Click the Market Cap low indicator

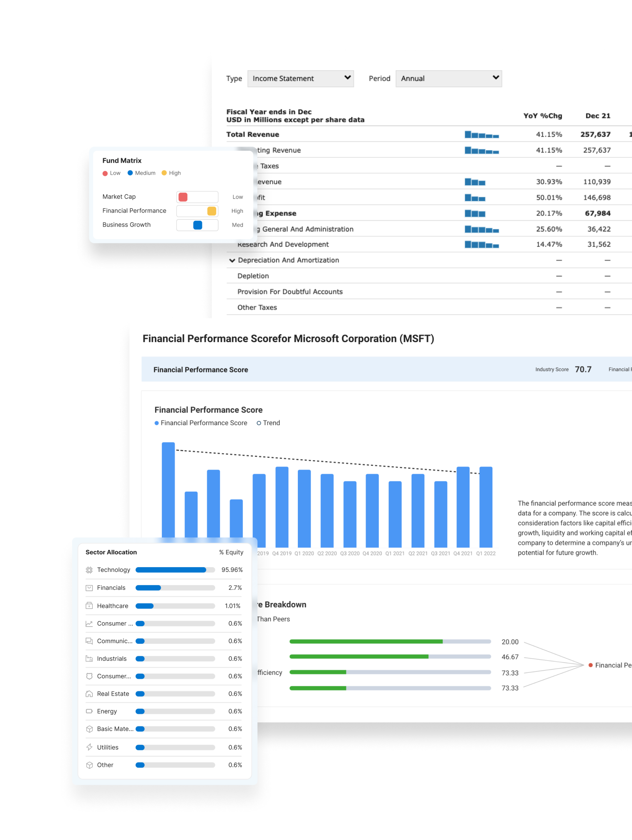tap(183, 197)
